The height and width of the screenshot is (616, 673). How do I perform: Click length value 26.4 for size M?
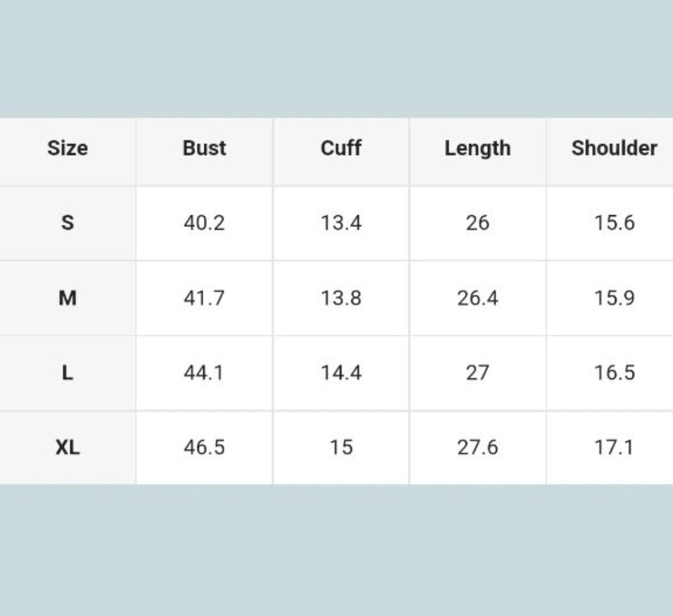(x=477, y=298)
